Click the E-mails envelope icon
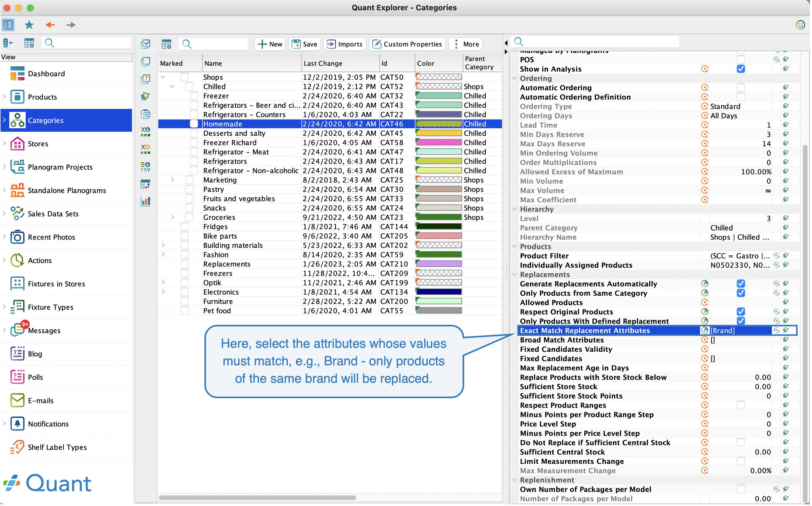The height and width of the screenshot is (506, 812). point(17,401)
